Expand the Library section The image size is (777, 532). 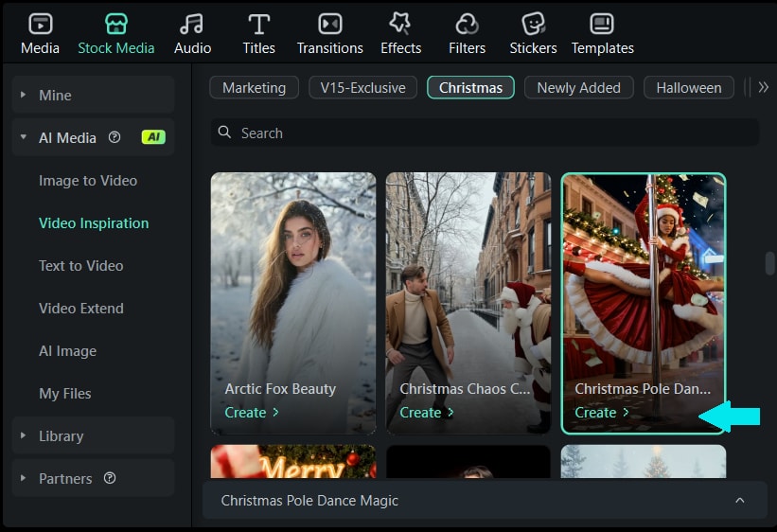23,435
